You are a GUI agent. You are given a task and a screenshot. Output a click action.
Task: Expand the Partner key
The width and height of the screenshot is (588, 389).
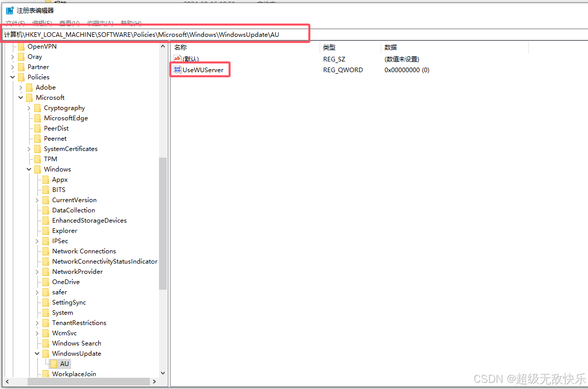pos(13,67)
